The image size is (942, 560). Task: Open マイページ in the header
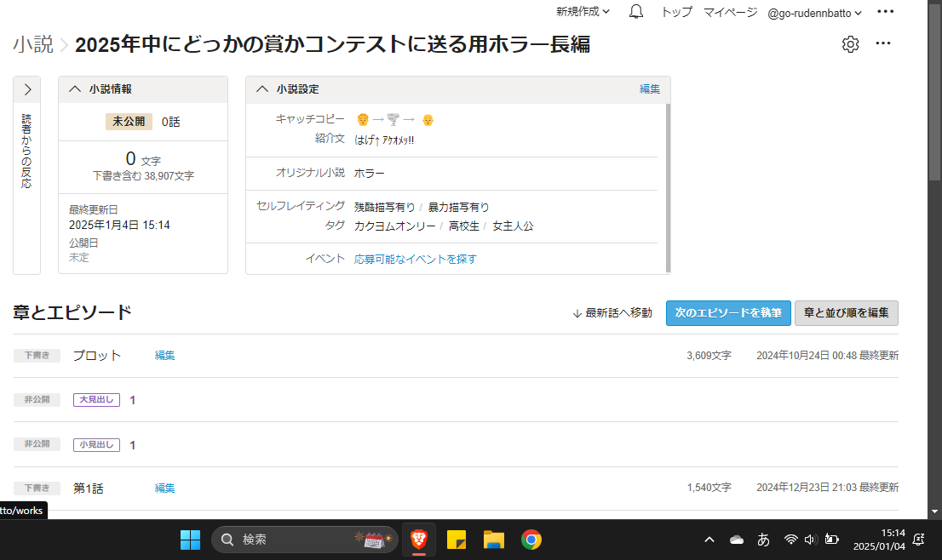[730, 12]
